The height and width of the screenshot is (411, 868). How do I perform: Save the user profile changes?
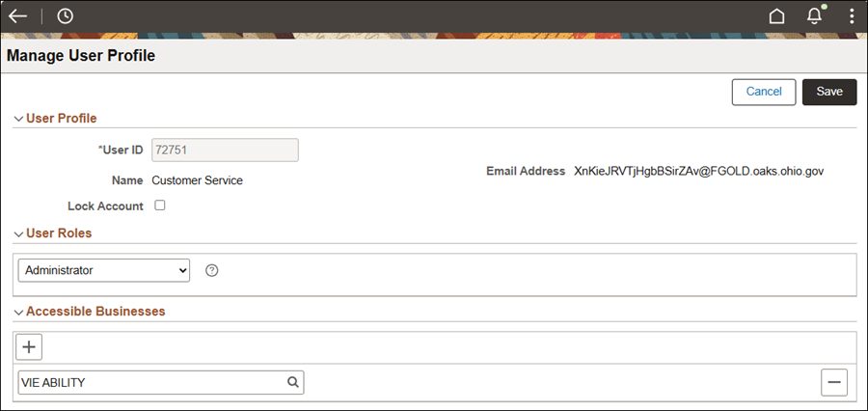tap(829, 92)
